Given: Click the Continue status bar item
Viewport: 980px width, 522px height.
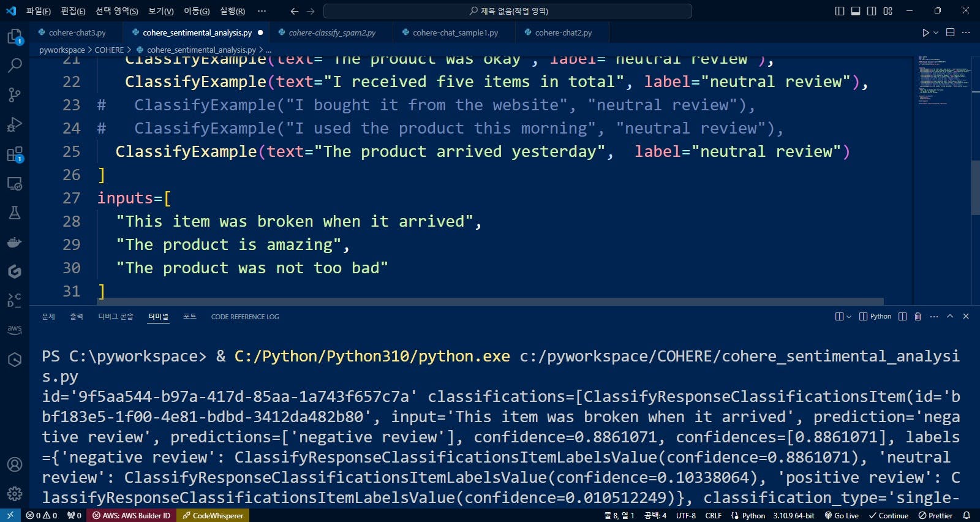Looking at the screenshot, I should pos(889,515).
